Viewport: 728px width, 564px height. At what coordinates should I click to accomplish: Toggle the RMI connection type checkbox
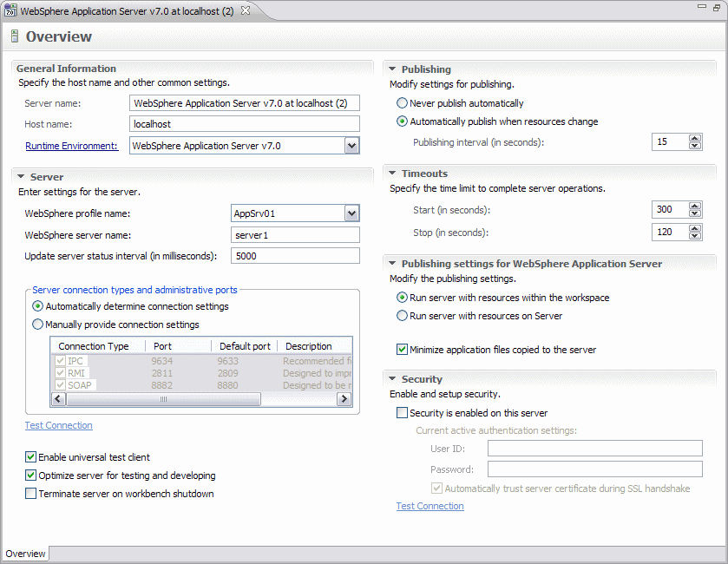[x=60, y=373]
